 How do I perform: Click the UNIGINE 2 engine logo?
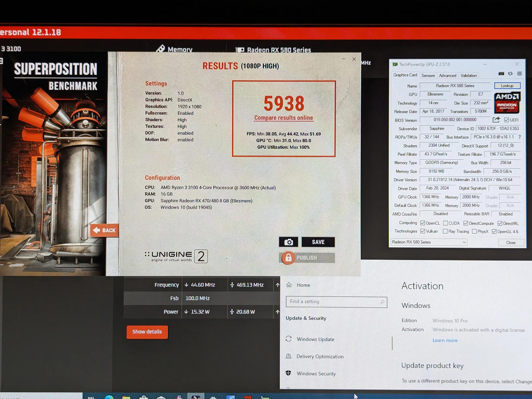pyautogui.click(x=176, y=256)
